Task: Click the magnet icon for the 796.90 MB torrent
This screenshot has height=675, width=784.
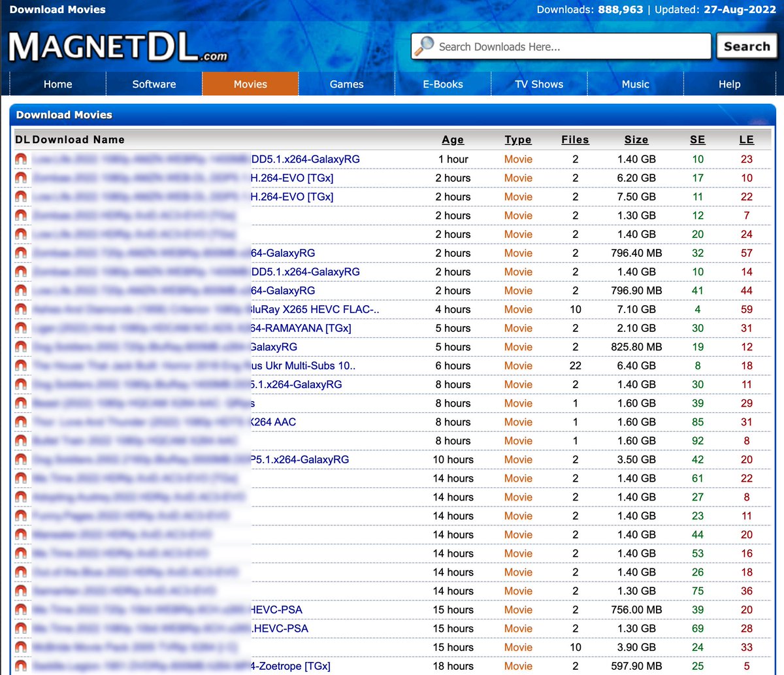Action: [21, 291]
